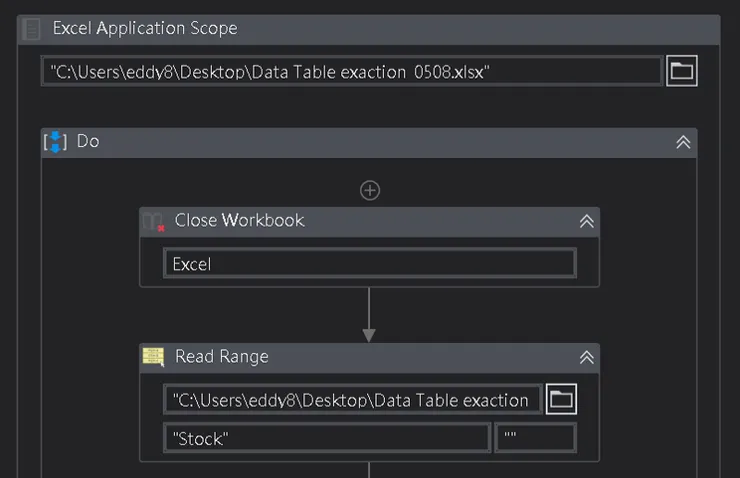Click the arrow connecting Close Workbook to Read Range
This screenshot has width=740, height=478.
(x=369, y=315)
